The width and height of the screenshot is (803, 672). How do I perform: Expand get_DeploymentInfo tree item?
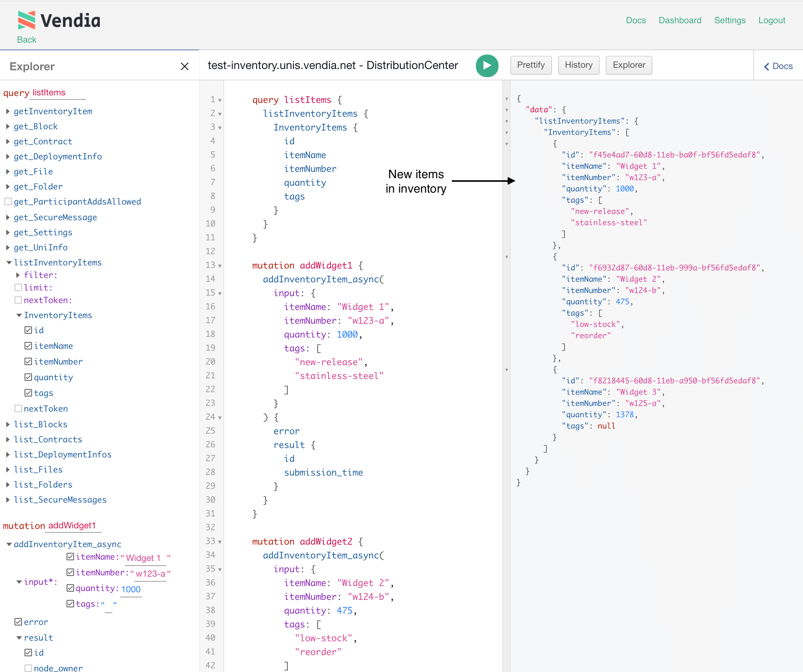point(8,156)
